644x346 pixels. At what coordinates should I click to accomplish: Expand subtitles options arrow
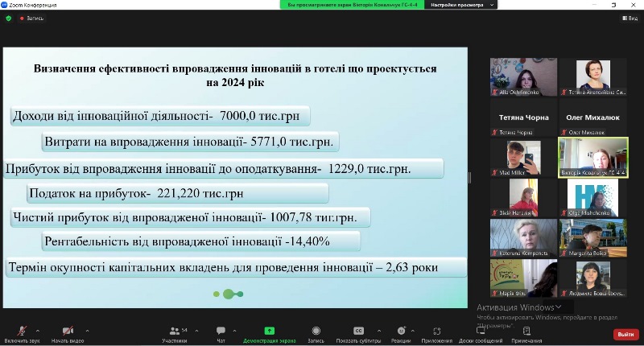378,331
